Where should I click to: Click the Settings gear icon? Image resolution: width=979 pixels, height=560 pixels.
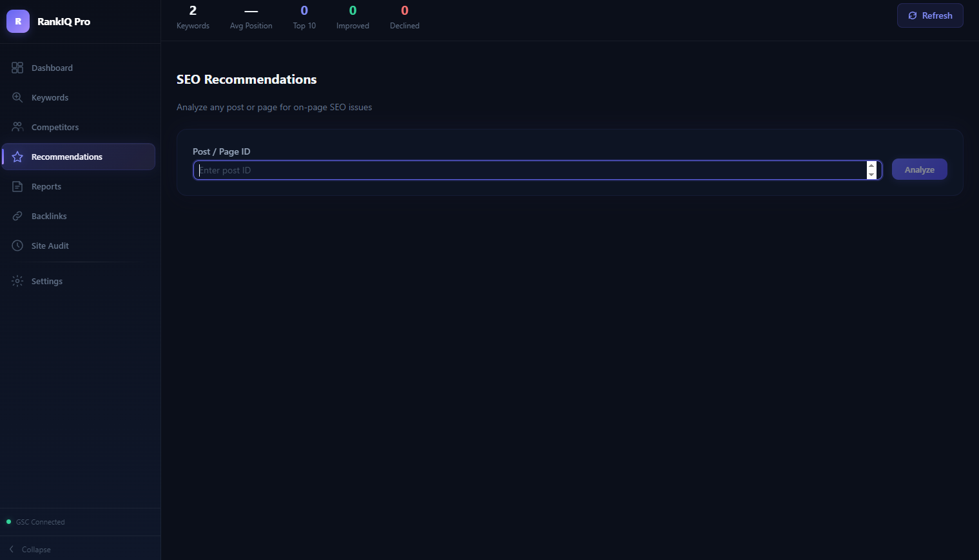pos(17,281)
